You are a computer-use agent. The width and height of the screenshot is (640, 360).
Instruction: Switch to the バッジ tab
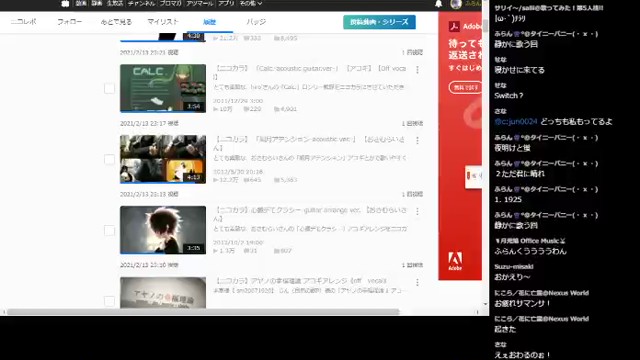click(256, 22)
